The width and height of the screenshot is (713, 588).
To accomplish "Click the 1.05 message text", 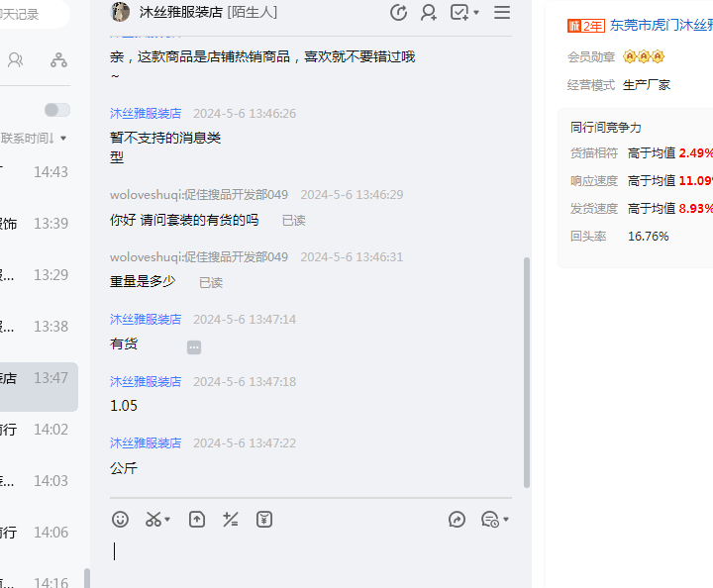I will pyautogui.click(x=124, y=405).
